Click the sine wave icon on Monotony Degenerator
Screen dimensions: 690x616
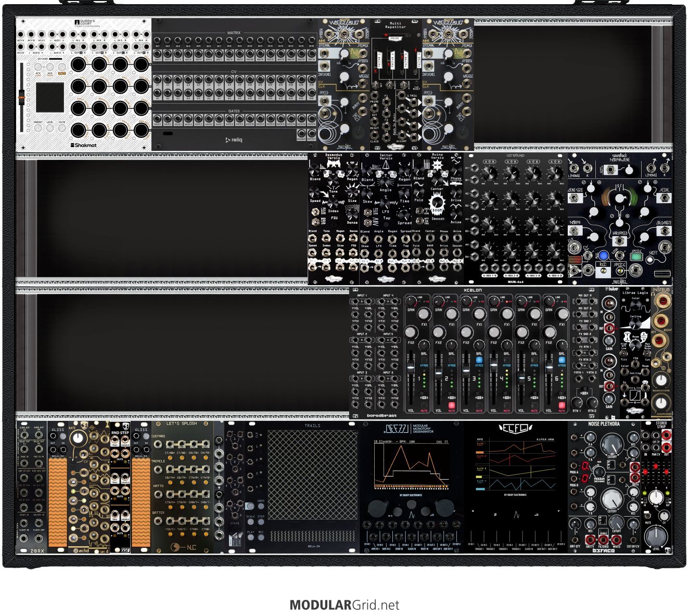pos(411,515)
